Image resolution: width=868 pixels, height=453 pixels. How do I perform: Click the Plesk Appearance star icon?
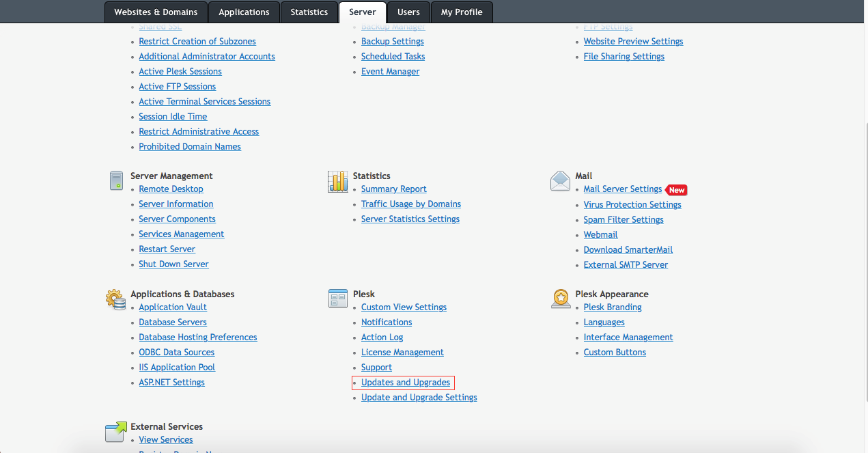(560, 299)
